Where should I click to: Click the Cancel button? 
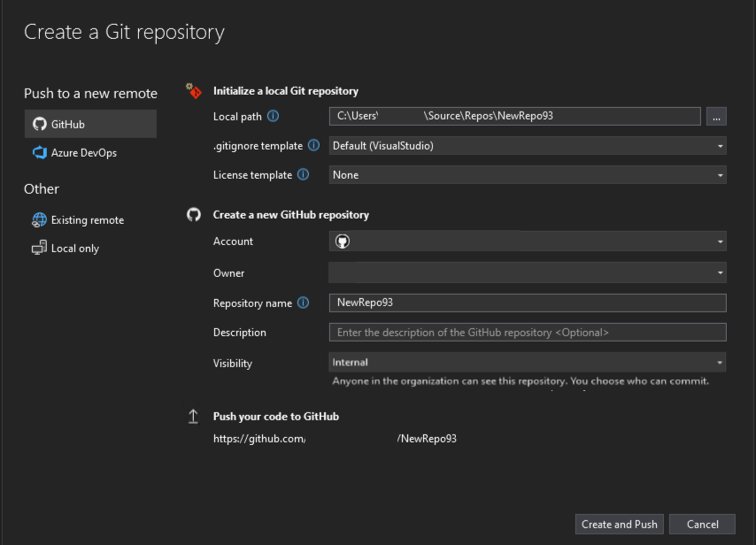tap(702, 524)
